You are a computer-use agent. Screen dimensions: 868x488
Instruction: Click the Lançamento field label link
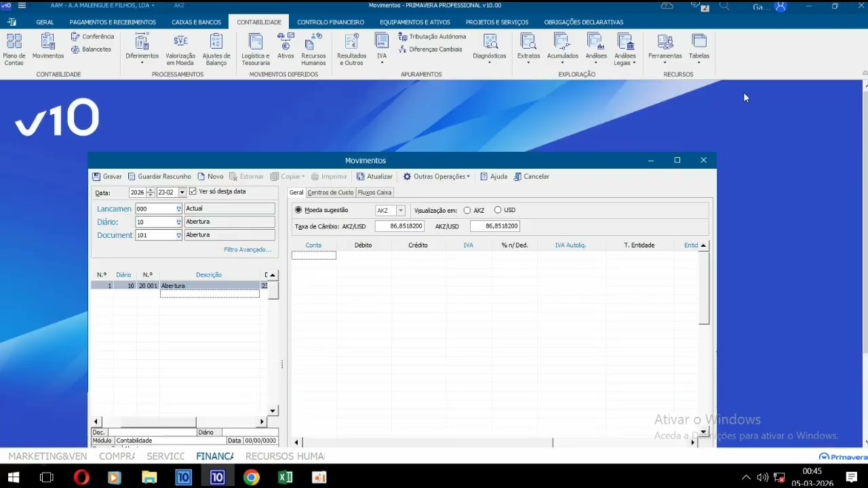114,209
